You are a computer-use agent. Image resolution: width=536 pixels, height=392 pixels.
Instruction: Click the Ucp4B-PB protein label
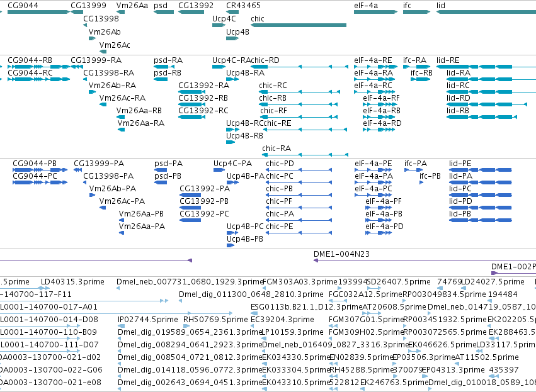(x=245, y=239)
